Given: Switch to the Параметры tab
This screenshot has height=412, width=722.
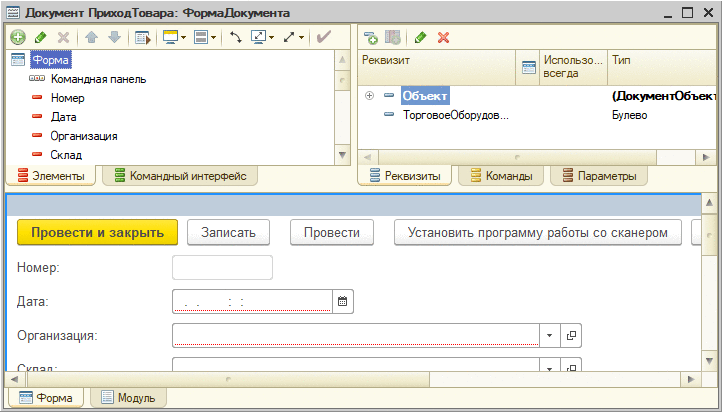Looking at the screenshot, I should click(600, 176).
